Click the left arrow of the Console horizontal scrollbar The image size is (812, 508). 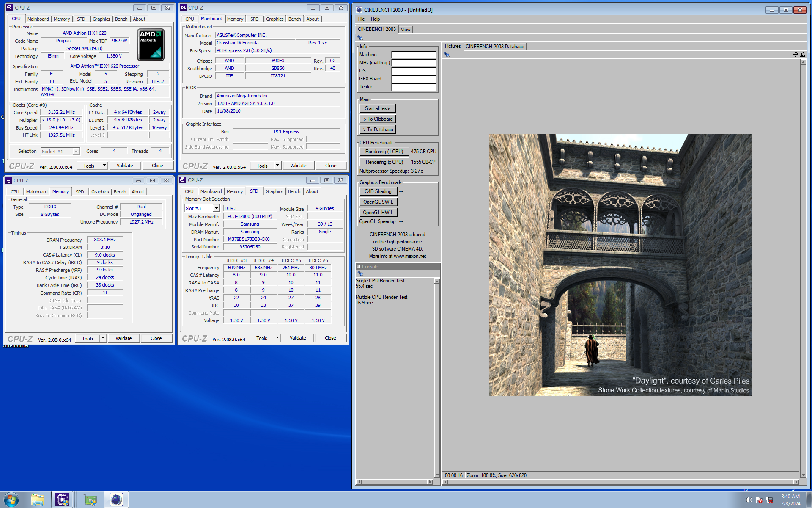coord(359,482)
